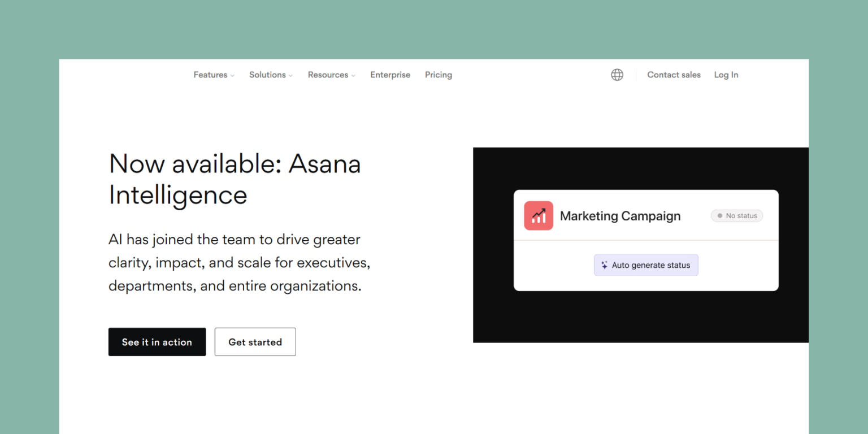Expand the Solutions navigation menu

[x=290, y=75]
